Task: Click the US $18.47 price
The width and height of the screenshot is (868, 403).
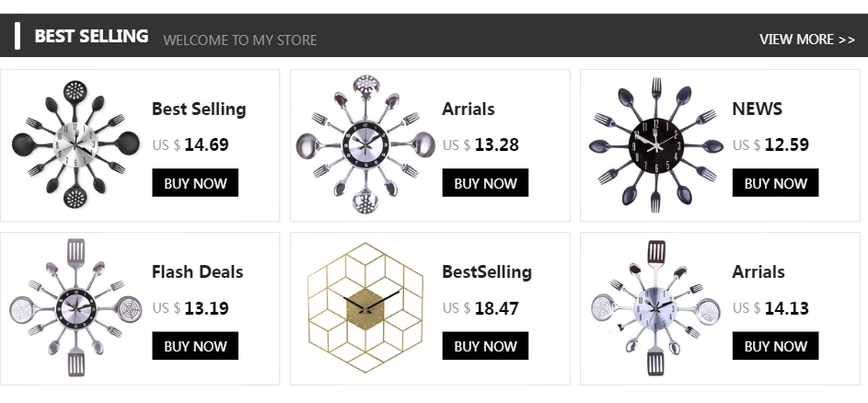Action: (480, 308)
